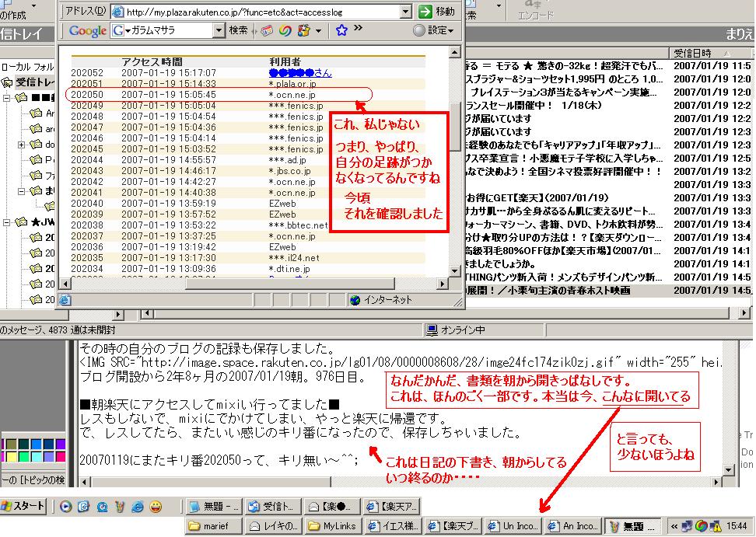Click the IE page icon in browser status bar

(65, 300)
